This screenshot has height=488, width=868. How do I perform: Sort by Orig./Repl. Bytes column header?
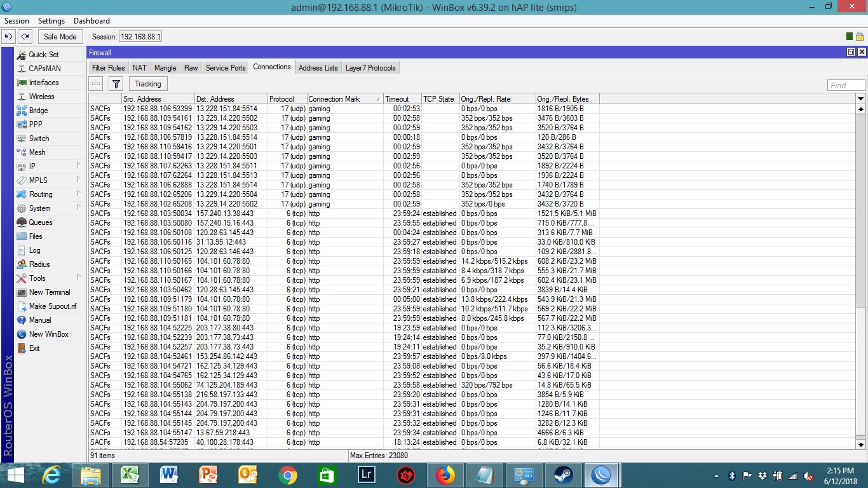pos(567,99)
